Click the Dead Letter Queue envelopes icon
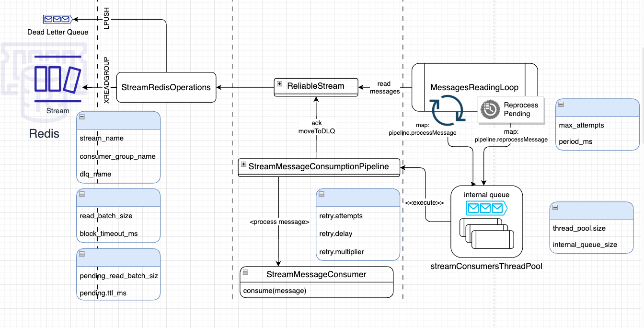 pyautogui.click(x=57, y=20)
